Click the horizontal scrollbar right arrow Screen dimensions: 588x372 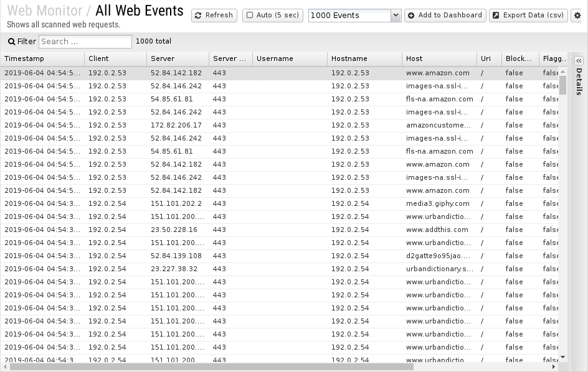point(554,367)
